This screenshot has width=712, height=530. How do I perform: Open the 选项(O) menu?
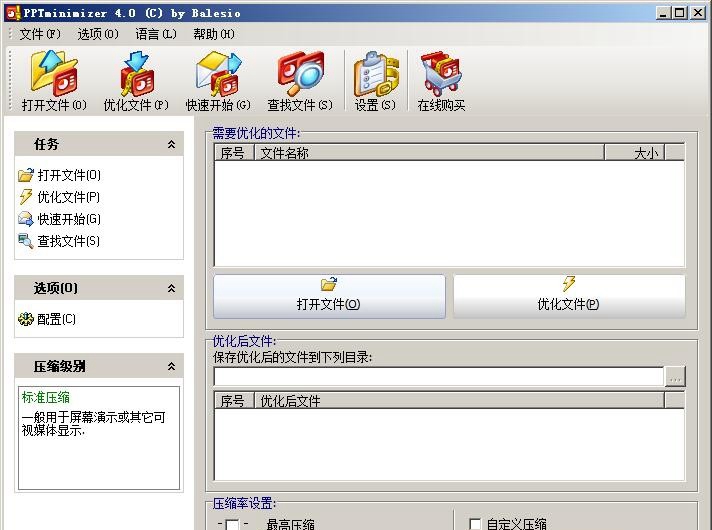(x=98, y=34)
